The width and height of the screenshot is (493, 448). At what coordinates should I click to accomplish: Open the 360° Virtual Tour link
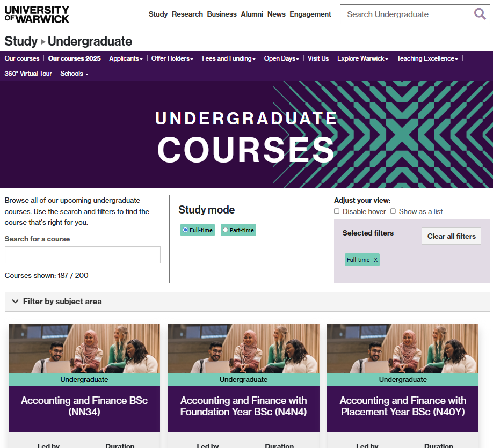28,74
